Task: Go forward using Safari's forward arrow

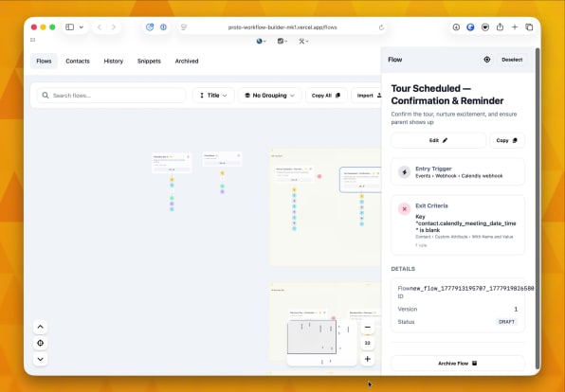Action: point(114,27)
